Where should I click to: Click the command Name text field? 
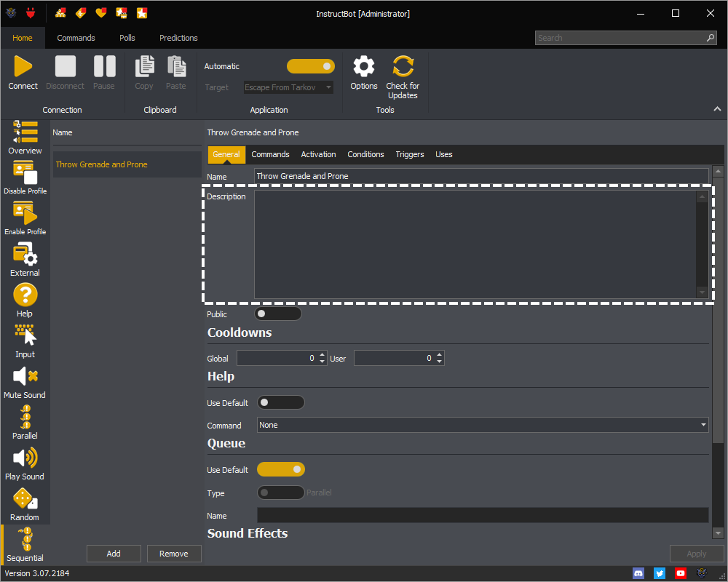[x=481, y=176]
